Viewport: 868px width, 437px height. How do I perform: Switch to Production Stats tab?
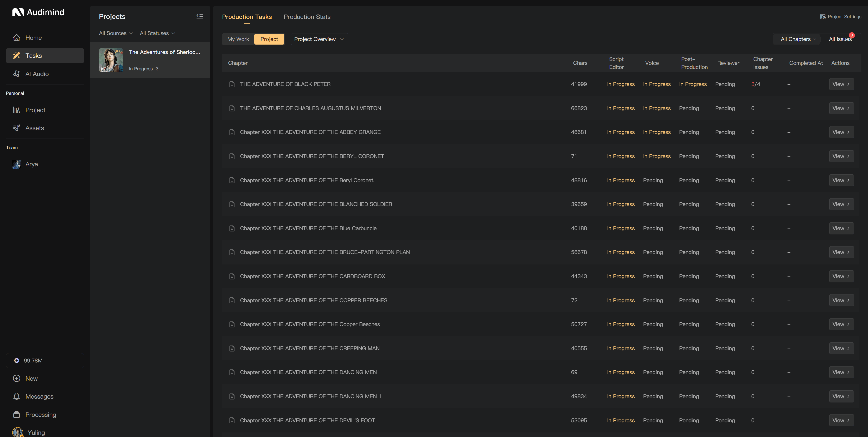click(x=307, y=17)
